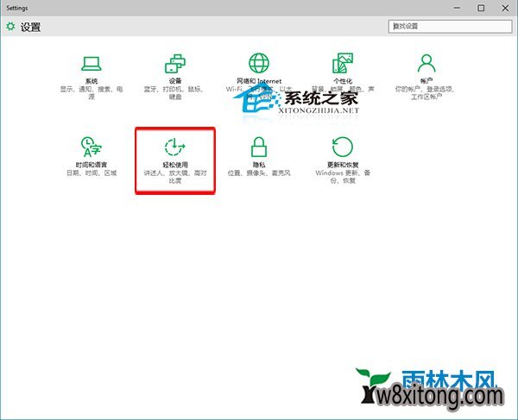Viewport: 518px width, 420px height.
Task: Click the 更新和恢复 circular arrow icon
Action: (342, 146)
